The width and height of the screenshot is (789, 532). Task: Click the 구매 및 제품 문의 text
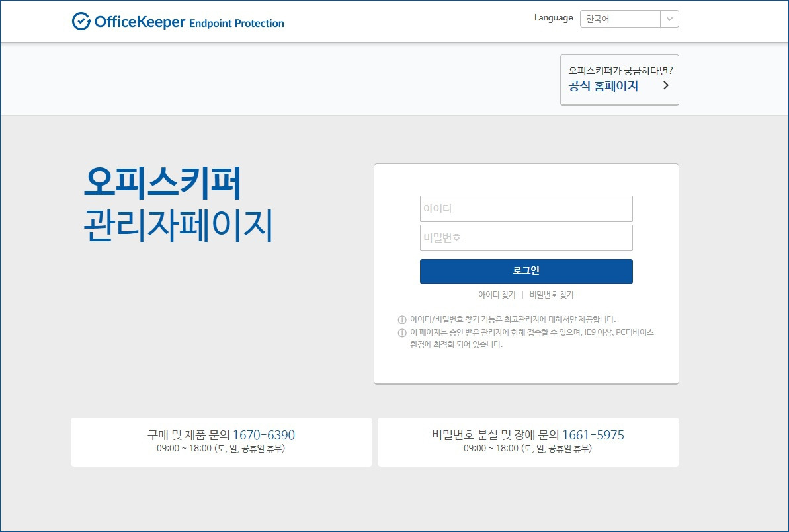pos(188,435)
